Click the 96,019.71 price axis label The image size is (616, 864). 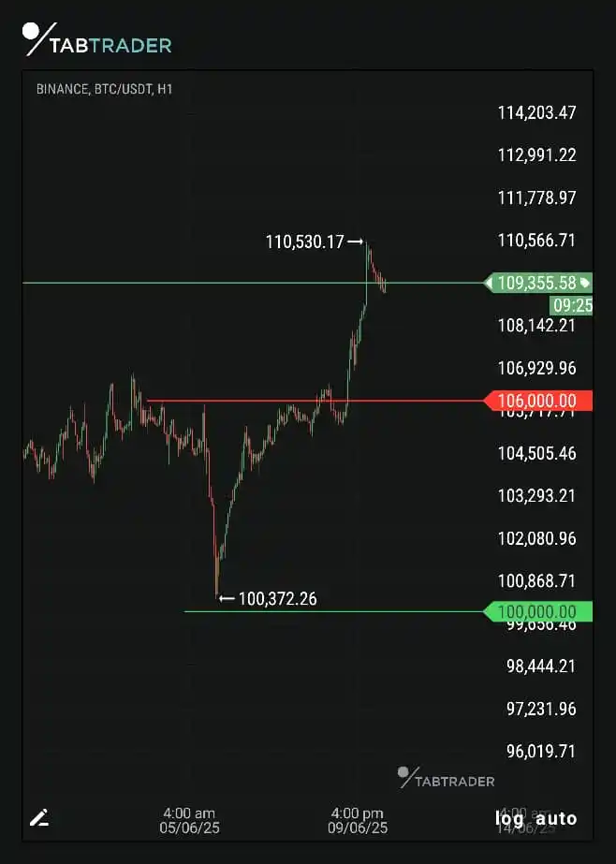click(541, 751)
